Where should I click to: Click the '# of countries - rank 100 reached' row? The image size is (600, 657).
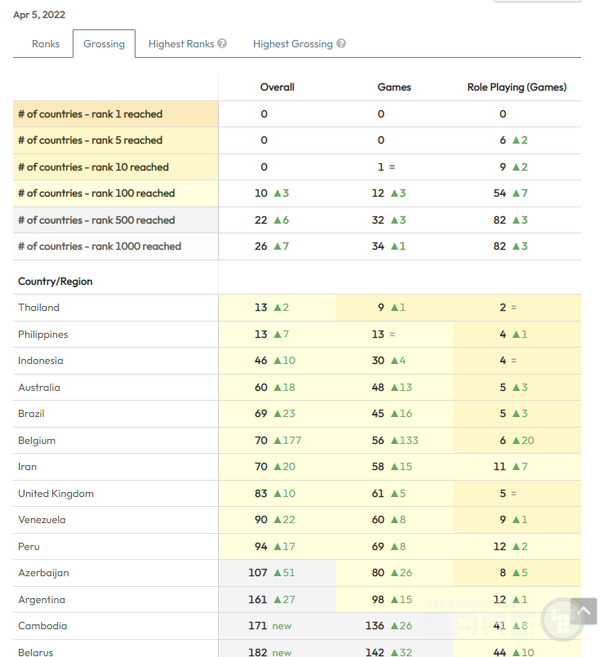pyautogui.click(x=96, y=194)
